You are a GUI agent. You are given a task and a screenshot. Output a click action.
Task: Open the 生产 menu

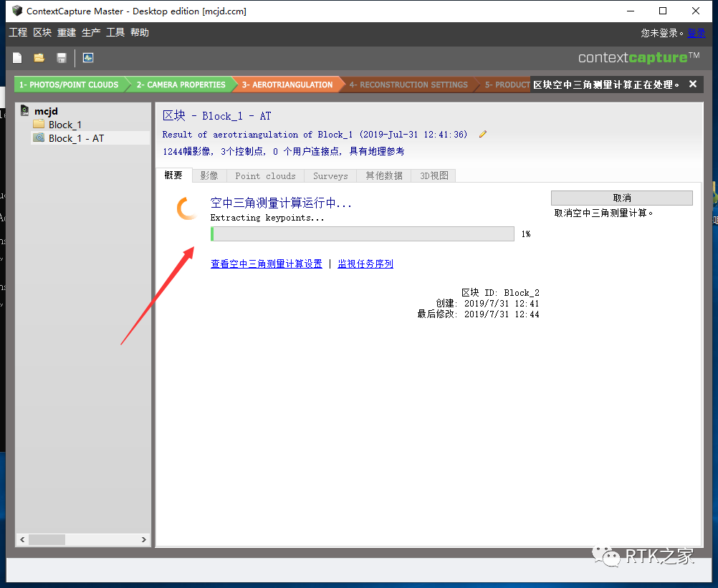coord(91,32)
